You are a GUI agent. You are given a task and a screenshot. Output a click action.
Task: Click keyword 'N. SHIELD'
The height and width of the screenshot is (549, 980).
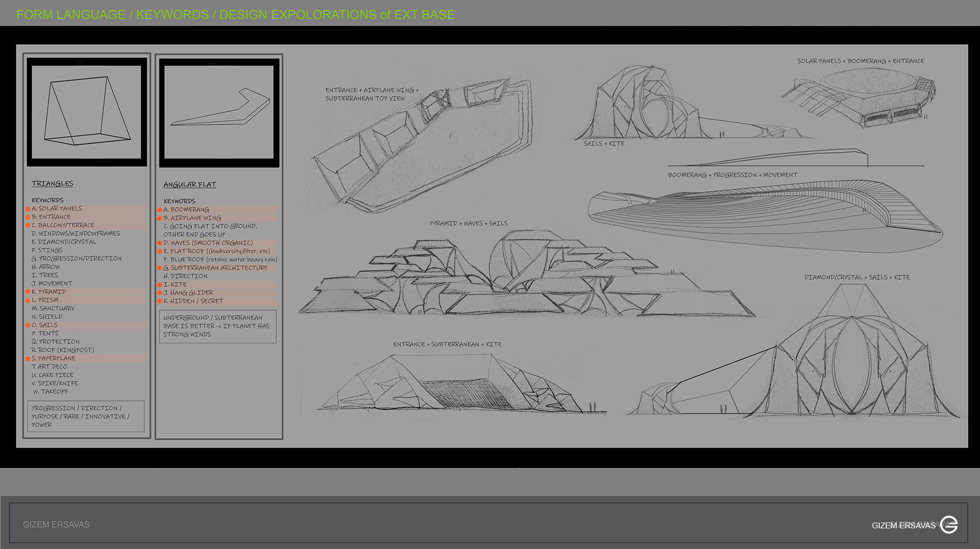47,317
